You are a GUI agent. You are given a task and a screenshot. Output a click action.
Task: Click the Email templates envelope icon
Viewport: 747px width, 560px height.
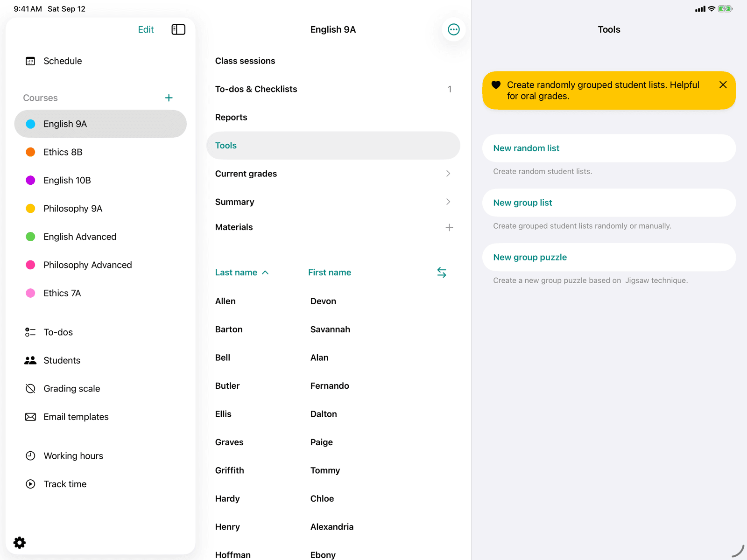click(30, 417)
